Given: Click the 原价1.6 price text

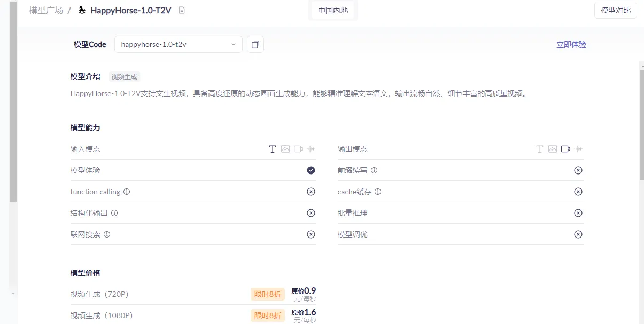Looking at the screenshot, I should [x=304, y=312].
